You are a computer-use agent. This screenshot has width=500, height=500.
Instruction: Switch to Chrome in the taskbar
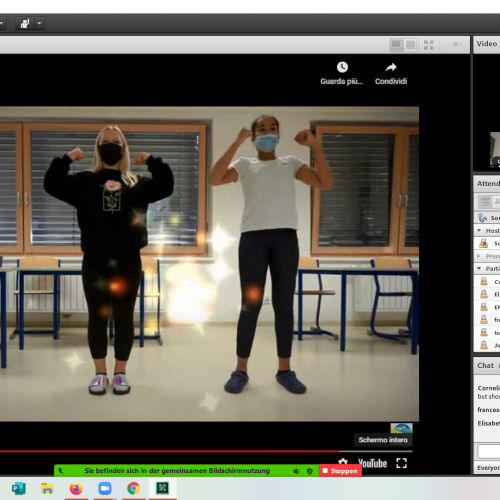[x=133, y=489]
